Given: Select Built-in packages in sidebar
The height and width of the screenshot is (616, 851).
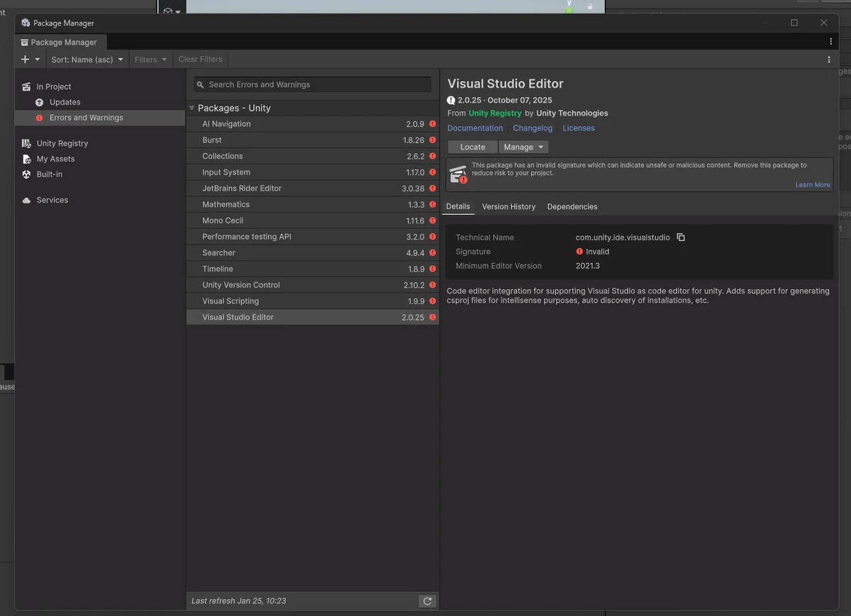Looking at the screenshot, I should [x=50, y=174].
